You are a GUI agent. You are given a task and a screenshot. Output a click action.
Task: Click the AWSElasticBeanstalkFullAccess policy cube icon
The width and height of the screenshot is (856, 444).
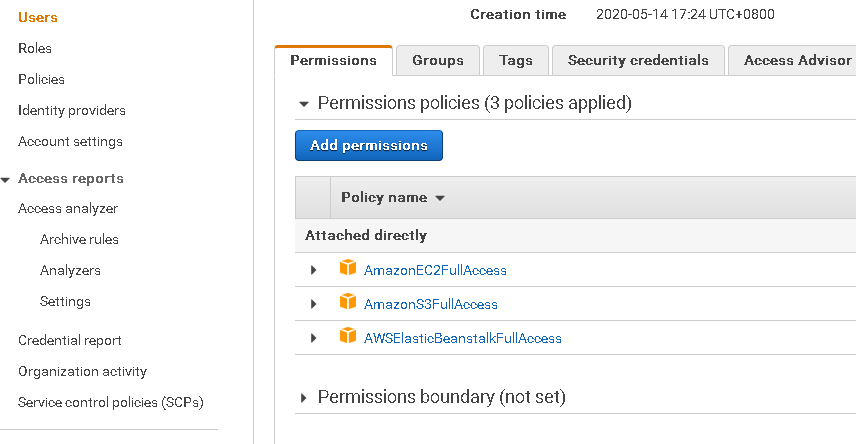348,336
